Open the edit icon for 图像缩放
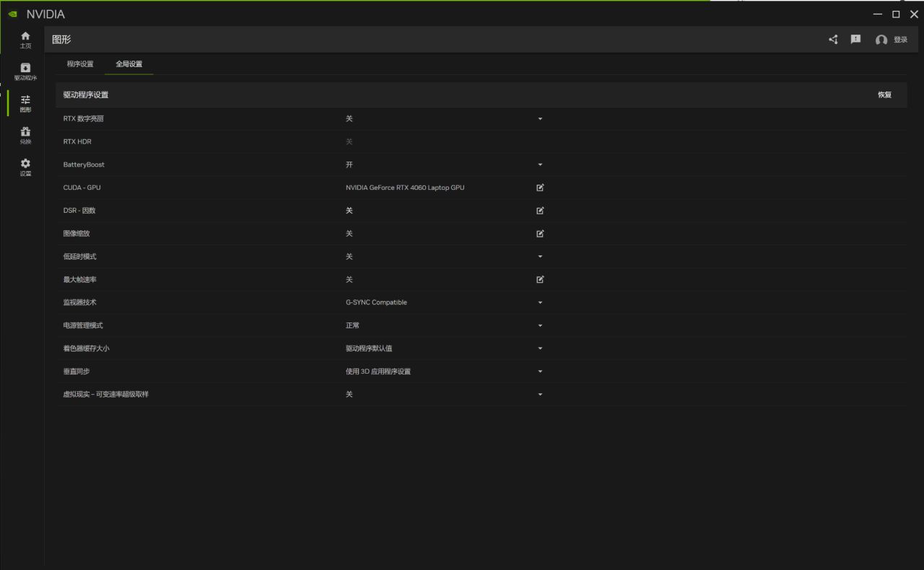The height and width of the screenshot is (570, 924). 540,234
